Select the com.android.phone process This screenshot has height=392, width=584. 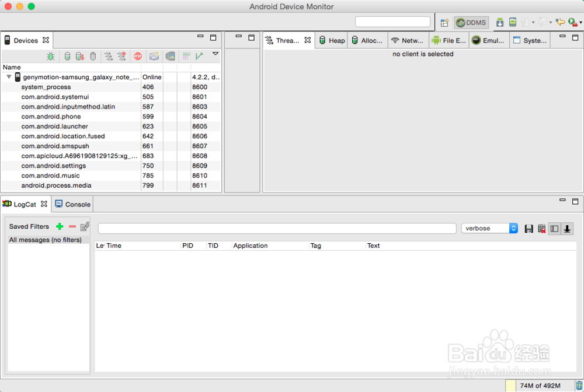click(111, 117)
